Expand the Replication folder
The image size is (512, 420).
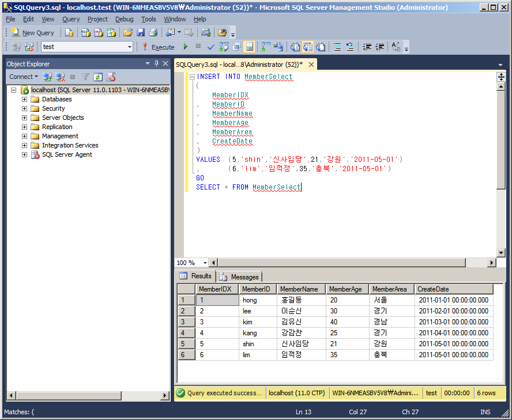[24, 127]
